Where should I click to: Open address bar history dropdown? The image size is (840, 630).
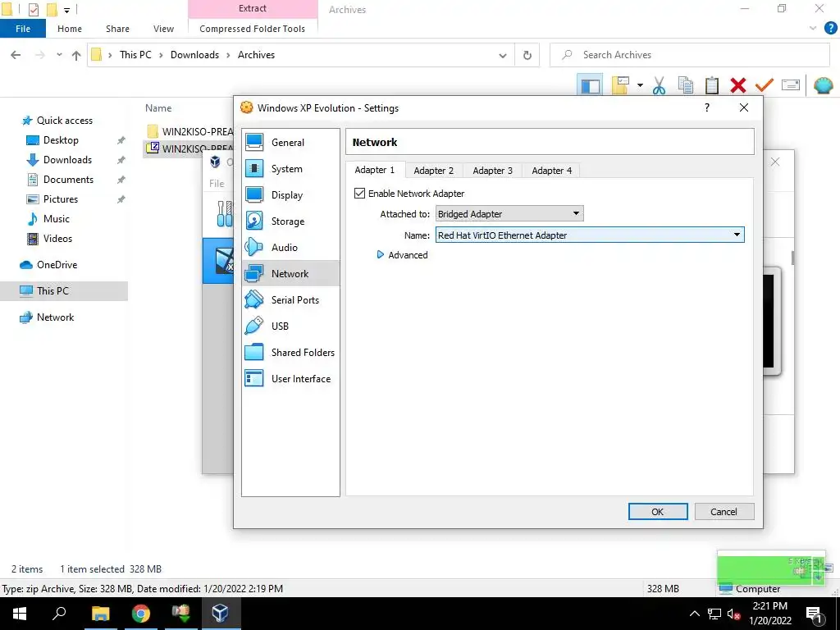click(x=503, y=55)
